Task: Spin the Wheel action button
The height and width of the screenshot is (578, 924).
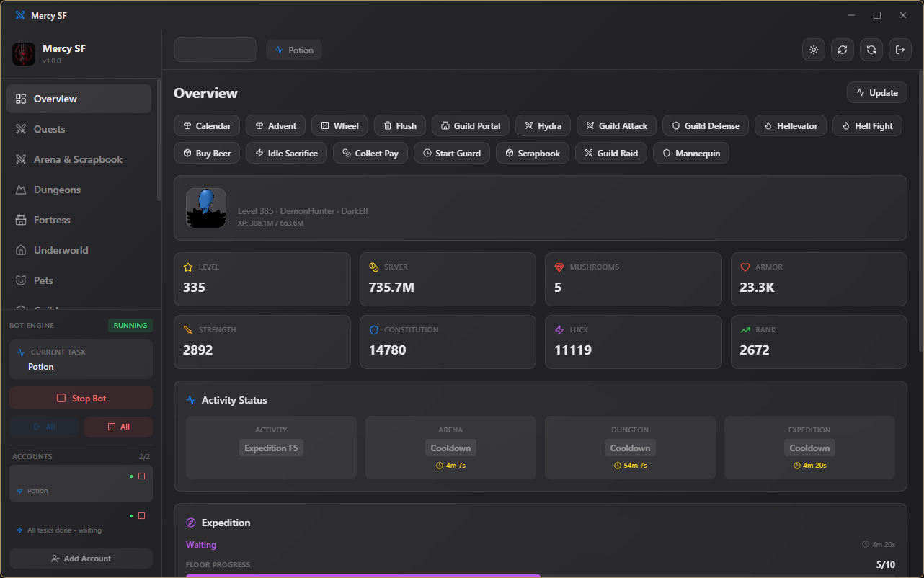Action: pyautogui.click(x=340, y=125)
